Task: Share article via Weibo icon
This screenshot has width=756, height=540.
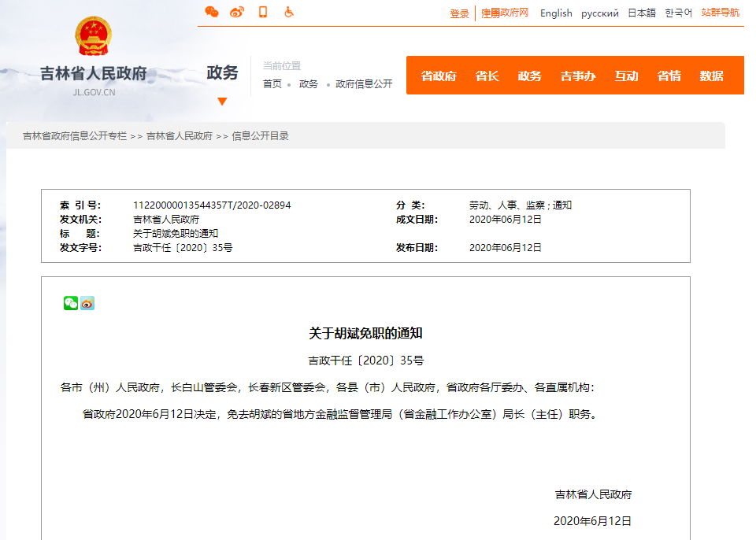Action: [87, 303]
